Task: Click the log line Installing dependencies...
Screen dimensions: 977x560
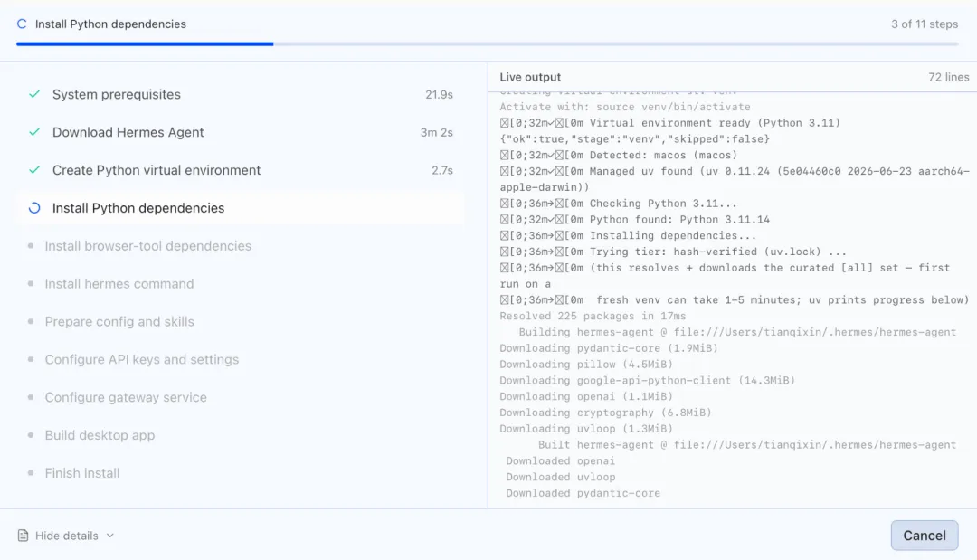Action: [x=628, y=236]
